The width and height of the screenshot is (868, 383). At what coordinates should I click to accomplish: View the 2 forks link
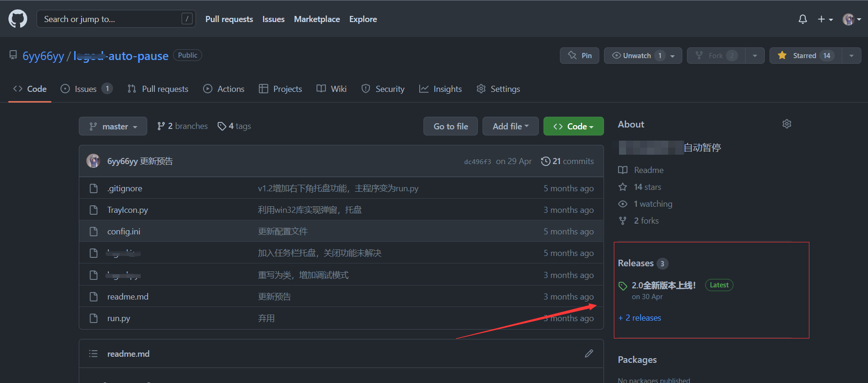pyautogui.click(x=638, y=220)
